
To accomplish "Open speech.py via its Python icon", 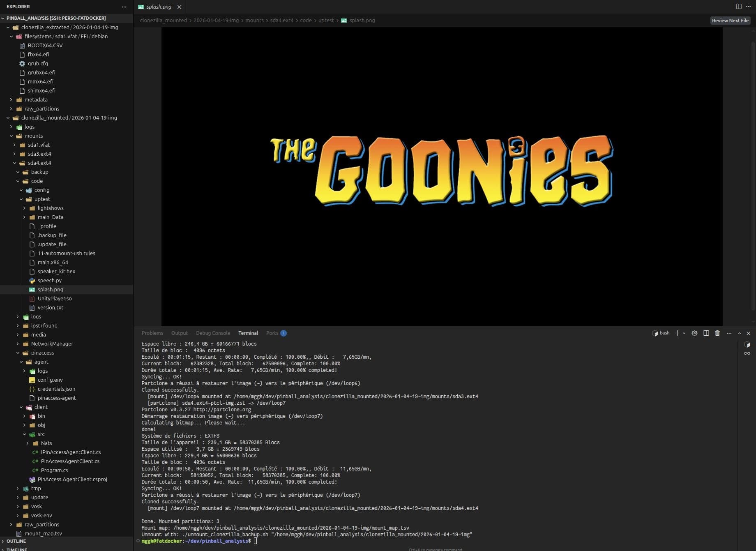I will [32, 281].
